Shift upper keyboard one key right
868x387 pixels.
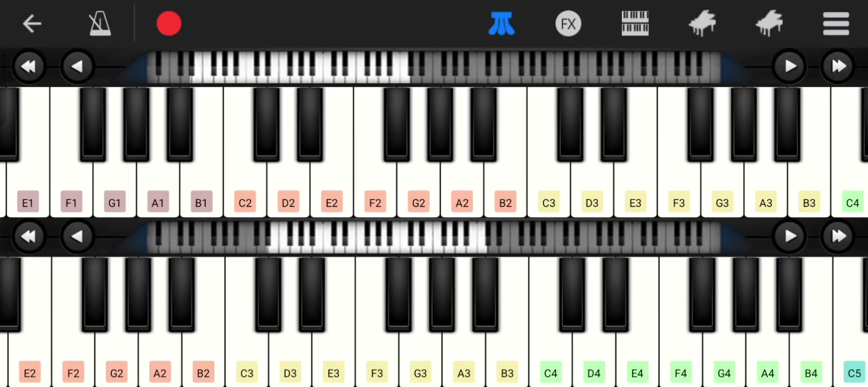tap(790, 66)
